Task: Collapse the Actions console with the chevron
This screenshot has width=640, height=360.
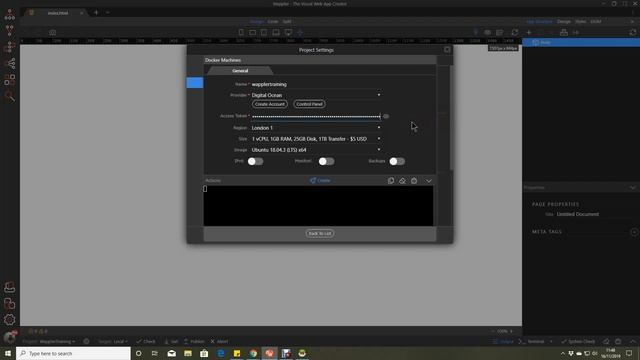Action: (429, 181)
